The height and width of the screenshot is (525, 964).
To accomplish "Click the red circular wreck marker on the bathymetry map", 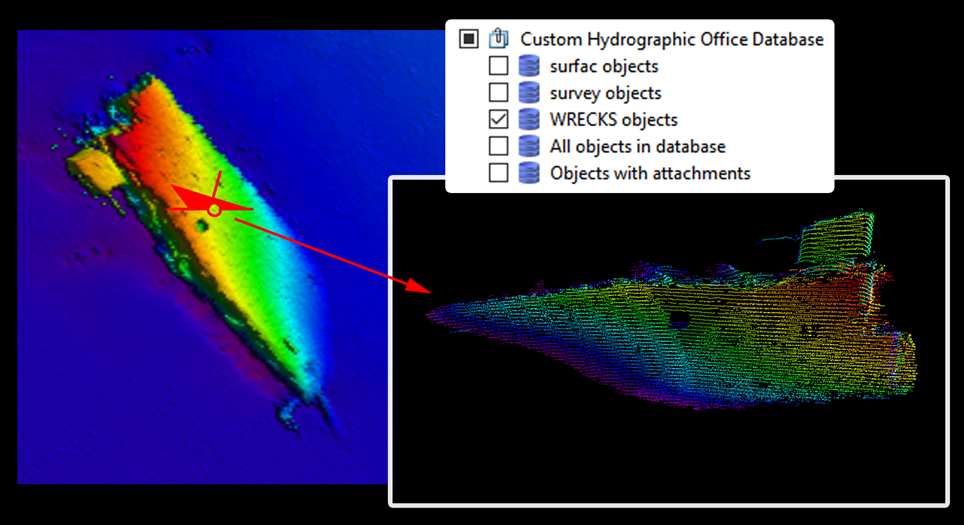I will 214,210.
